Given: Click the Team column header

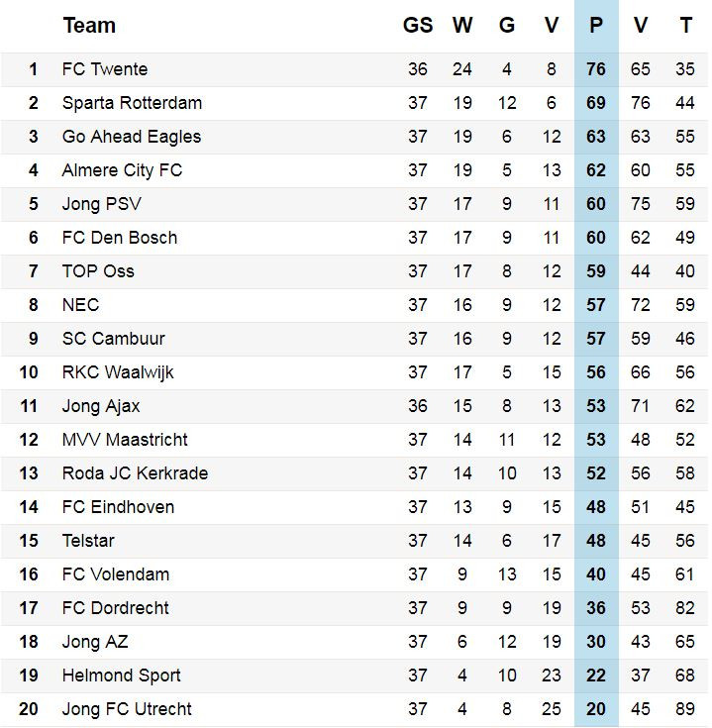Looking at the screenshot, I should point(89,26).
